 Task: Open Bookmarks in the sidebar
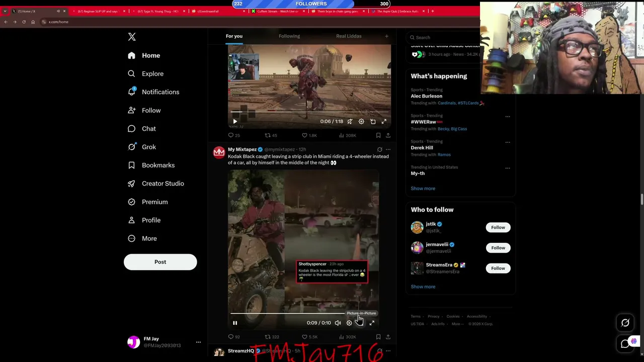click(x=151, y=165)
